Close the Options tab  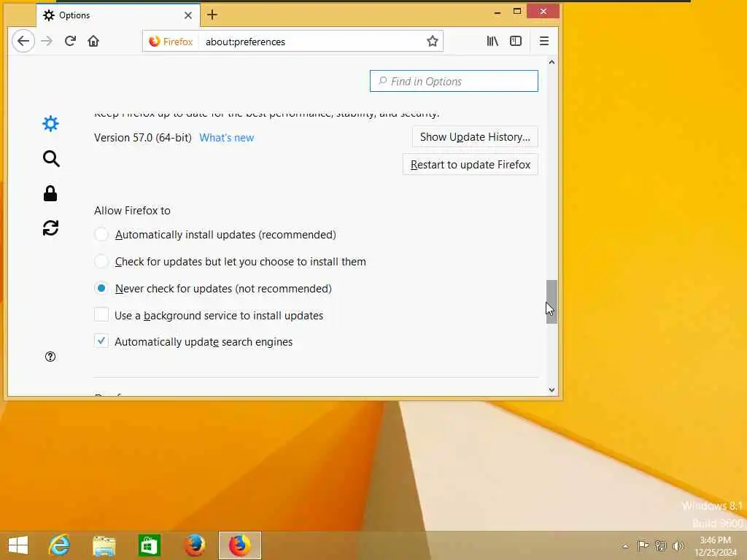tap(188, 15)
